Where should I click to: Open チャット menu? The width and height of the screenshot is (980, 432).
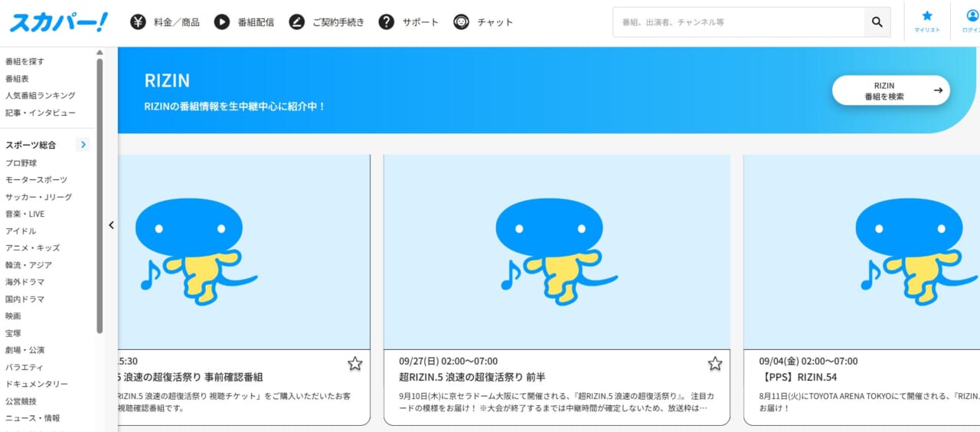click(495, 22)
